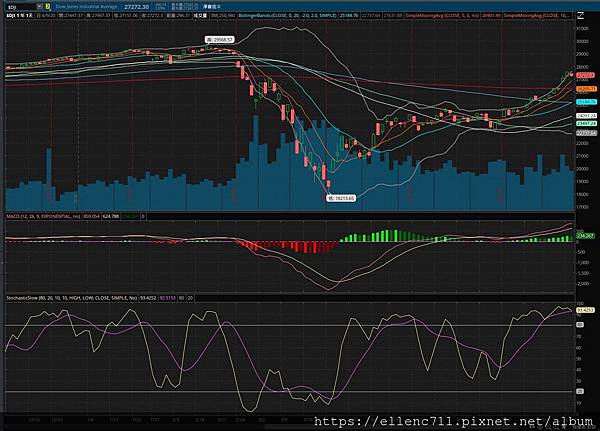600x431 pixels.
Task: Click the chart-panel toggle icon at the top right
Action: click(580, 15)
